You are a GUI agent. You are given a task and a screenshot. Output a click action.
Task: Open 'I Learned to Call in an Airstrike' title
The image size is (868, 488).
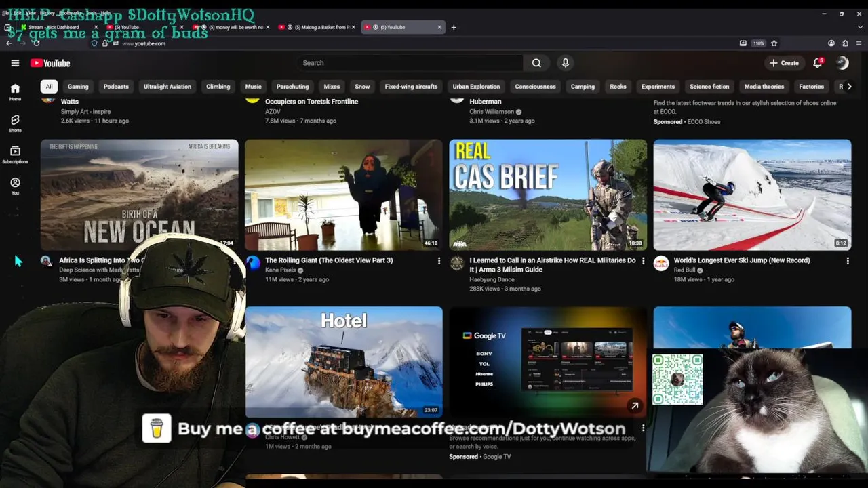552,264
